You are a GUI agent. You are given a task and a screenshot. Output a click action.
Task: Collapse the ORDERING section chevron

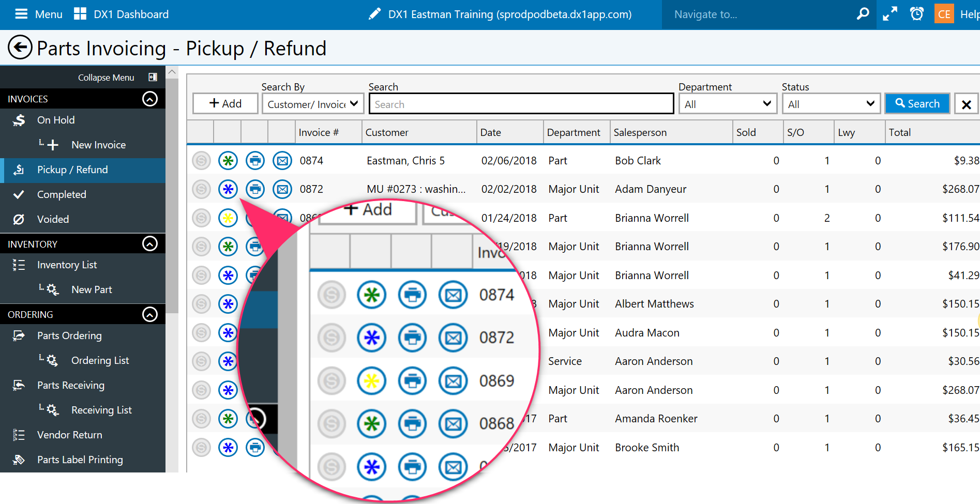150,314
